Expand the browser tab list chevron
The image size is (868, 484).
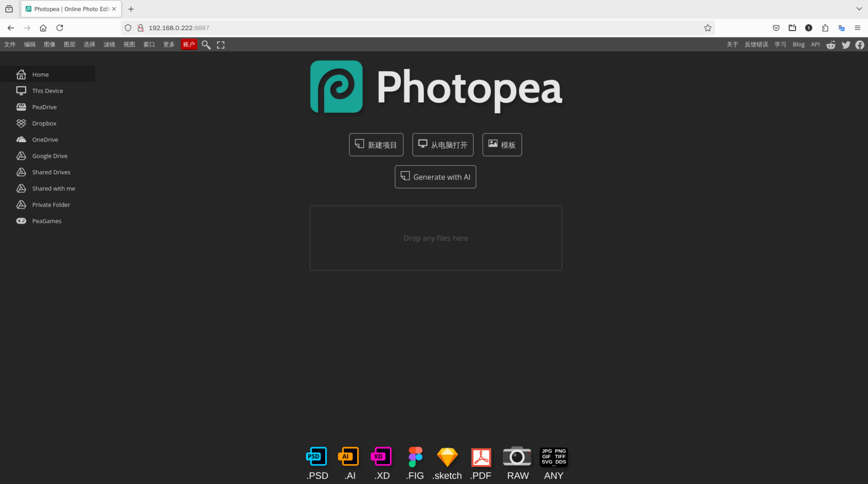click(x=859, y=9)
